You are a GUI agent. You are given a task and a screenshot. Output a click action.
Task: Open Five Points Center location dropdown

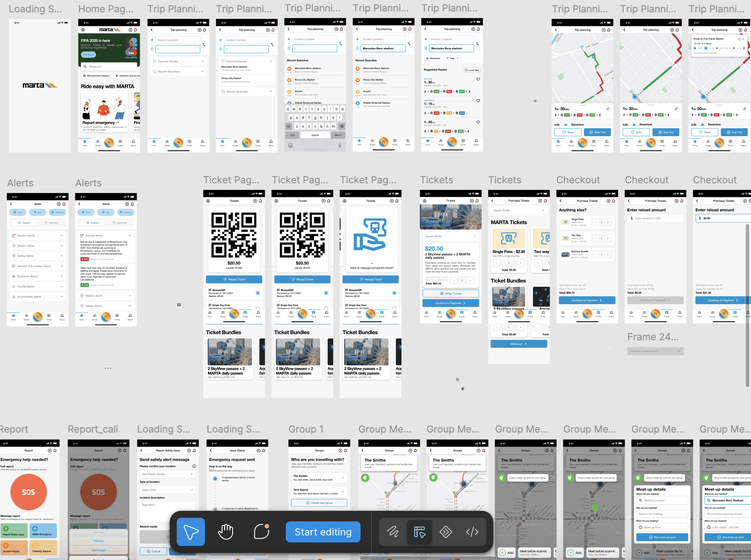click(x=168, y=474)
